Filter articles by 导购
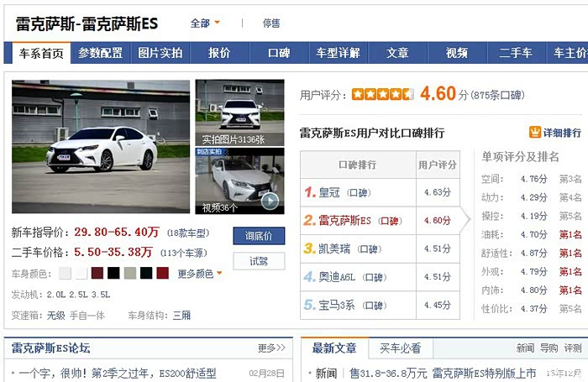 pyautogui.click(x=549, y=348)
